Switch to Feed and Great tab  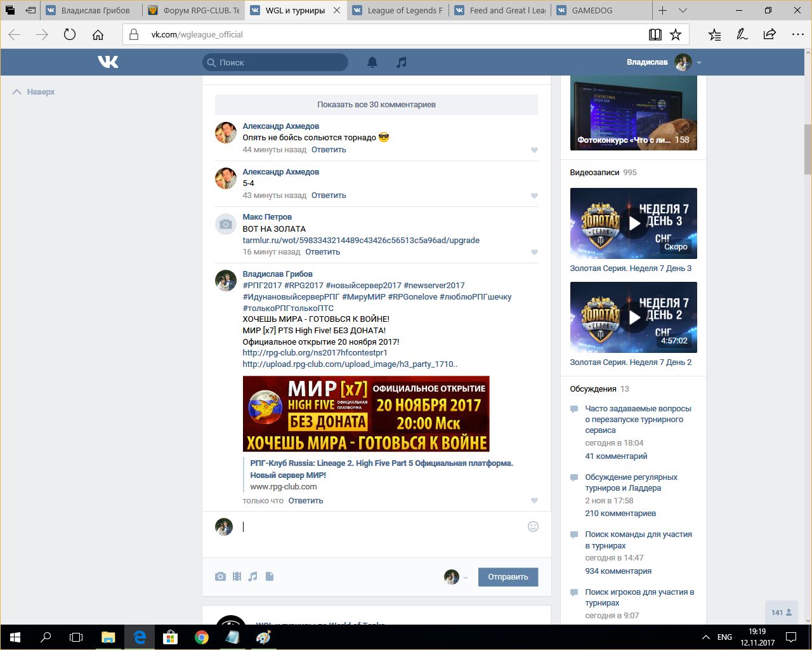(x=500, y=10)
